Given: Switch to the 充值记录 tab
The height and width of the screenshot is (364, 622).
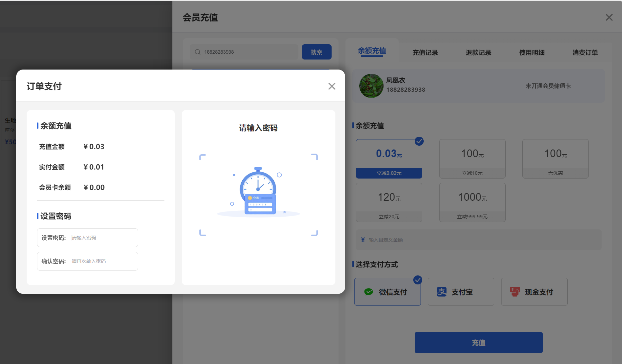Looking at the screenshot, I should [425, 52].
